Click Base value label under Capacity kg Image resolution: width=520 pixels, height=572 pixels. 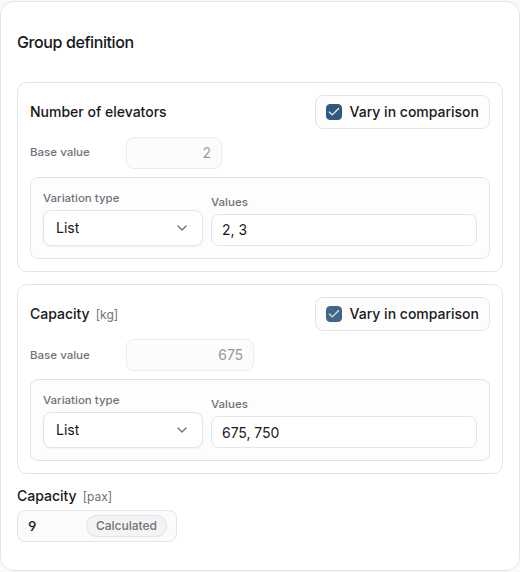pos(60,355)
